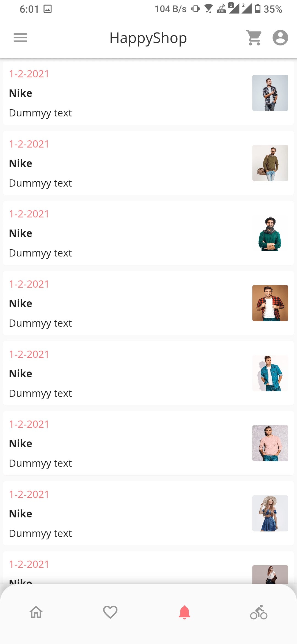
Task: Open thumbnail of man in pink sweater
Action: [x=270, y=443]
